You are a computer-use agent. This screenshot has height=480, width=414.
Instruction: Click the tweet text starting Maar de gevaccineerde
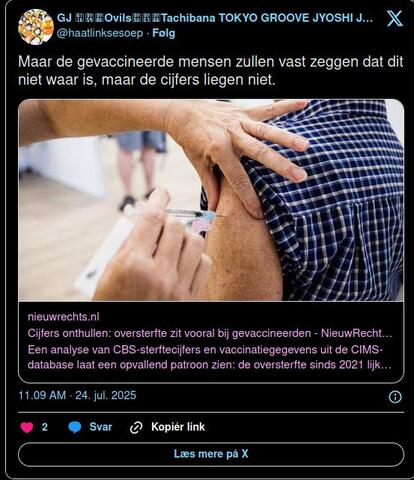[x=211, y=71]
